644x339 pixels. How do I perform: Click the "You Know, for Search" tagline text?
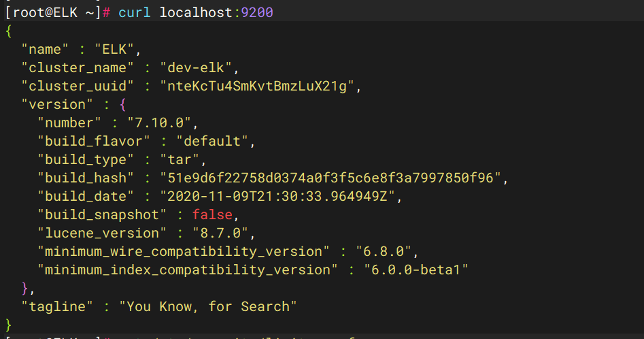(209, 306)
